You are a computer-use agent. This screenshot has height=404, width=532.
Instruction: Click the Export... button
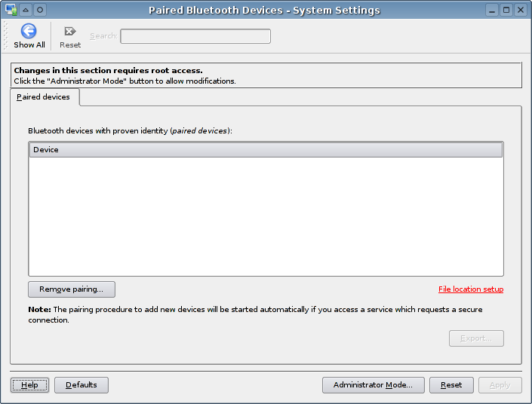476,338
